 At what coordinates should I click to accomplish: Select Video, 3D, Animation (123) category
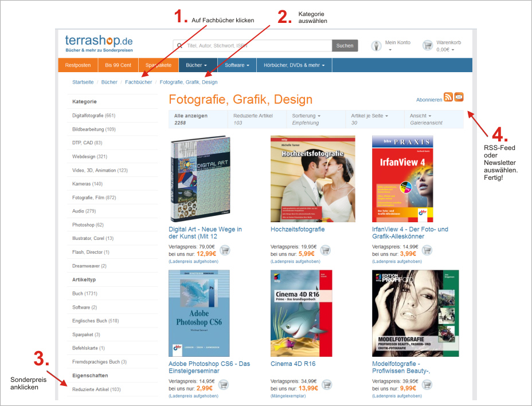click(100, 170)
